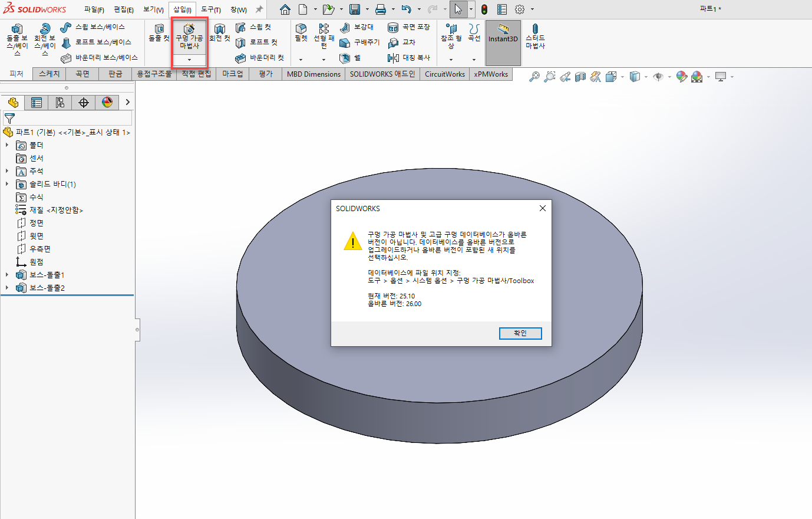Click the Home icon in the title toolbar

pyautogui.click(x=285, y=9)
